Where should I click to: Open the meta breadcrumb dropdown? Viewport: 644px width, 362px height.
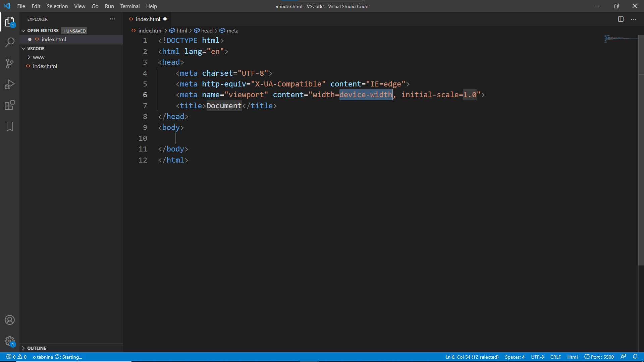(229, 31)
